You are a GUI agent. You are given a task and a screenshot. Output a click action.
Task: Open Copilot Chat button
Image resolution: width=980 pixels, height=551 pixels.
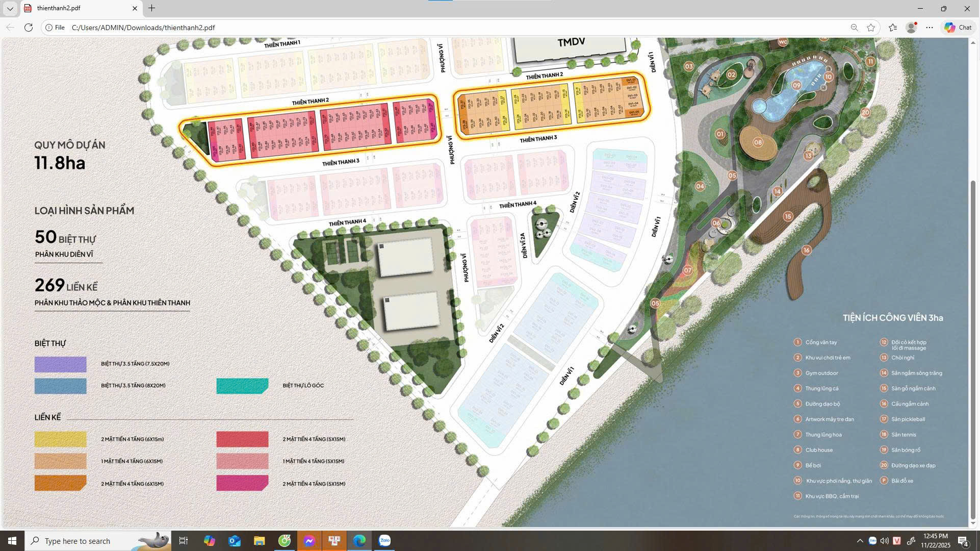958,28
